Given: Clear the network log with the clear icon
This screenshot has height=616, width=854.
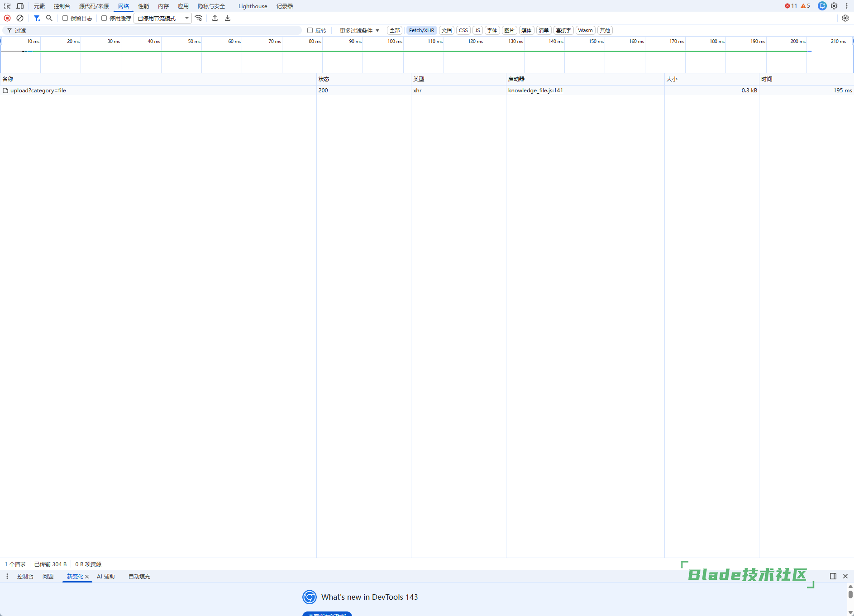Looking at the screenshot, I should click(20, 18).
